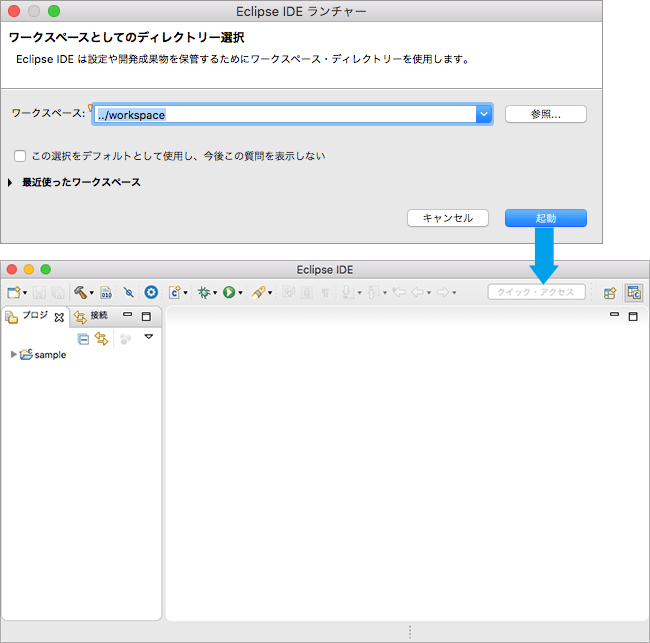Click the Previous Annotation up-arrow icon
This screenshot has height=643, width=650.
click(x=372, y=293)
